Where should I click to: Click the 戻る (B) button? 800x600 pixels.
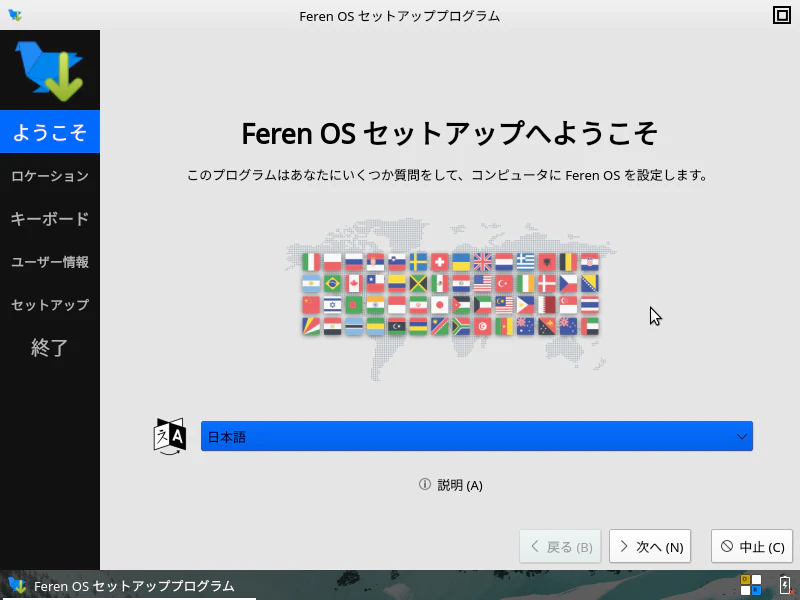pyautogui.click(x=560, y=546)
